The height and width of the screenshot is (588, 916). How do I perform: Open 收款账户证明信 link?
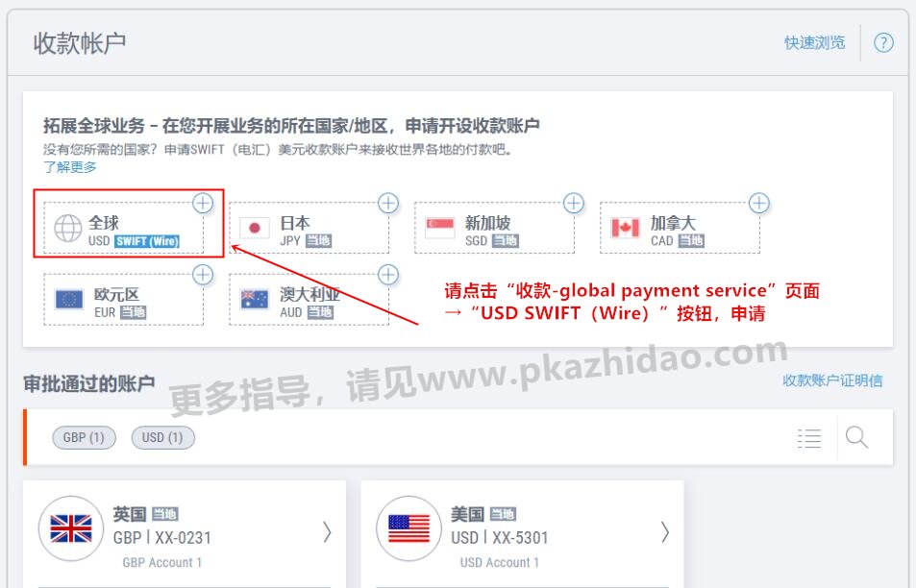[x=832, y=380]
